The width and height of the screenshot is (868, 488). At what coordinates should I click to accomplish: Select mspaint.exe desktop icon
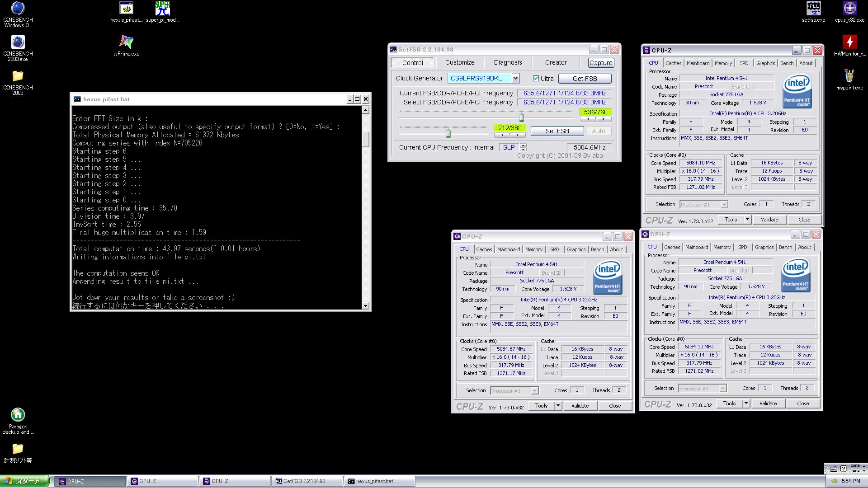coord(849,80)
